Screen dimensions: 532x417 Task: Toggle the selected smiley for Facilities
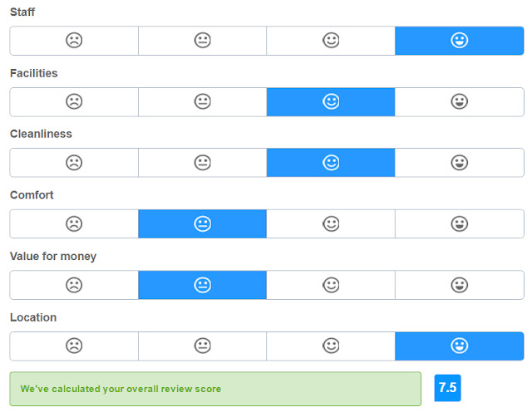[331, 101]
